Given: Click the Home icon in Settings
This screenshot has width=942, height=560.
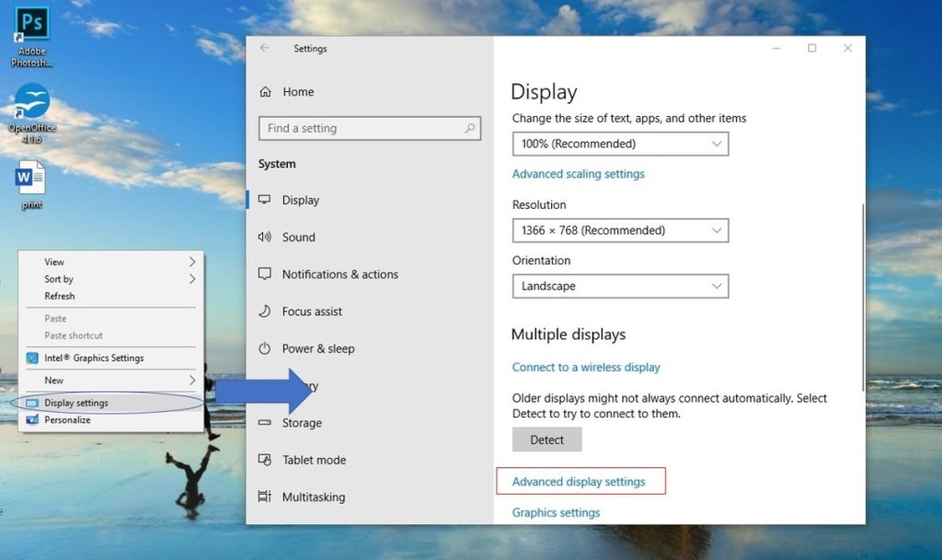Looking at the screenshot, I should click(266, 92).
